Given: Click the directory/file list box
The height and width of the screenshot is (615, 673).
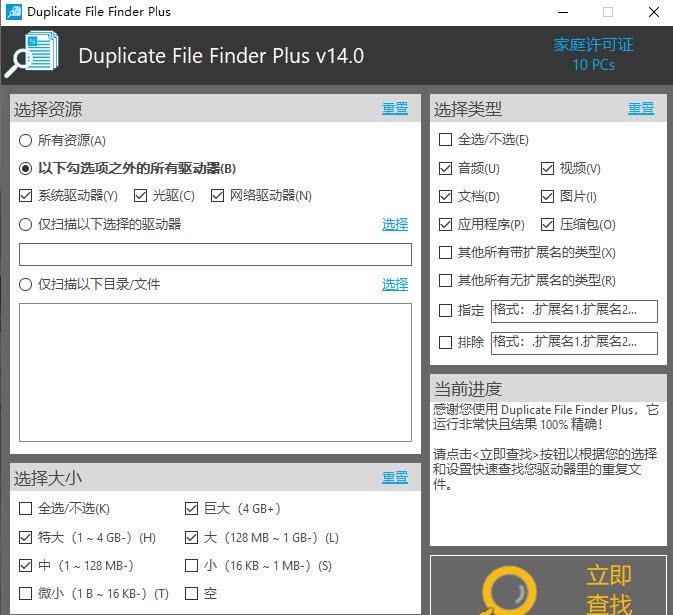Looking at the screenshot, I should (x=215, y=372).
